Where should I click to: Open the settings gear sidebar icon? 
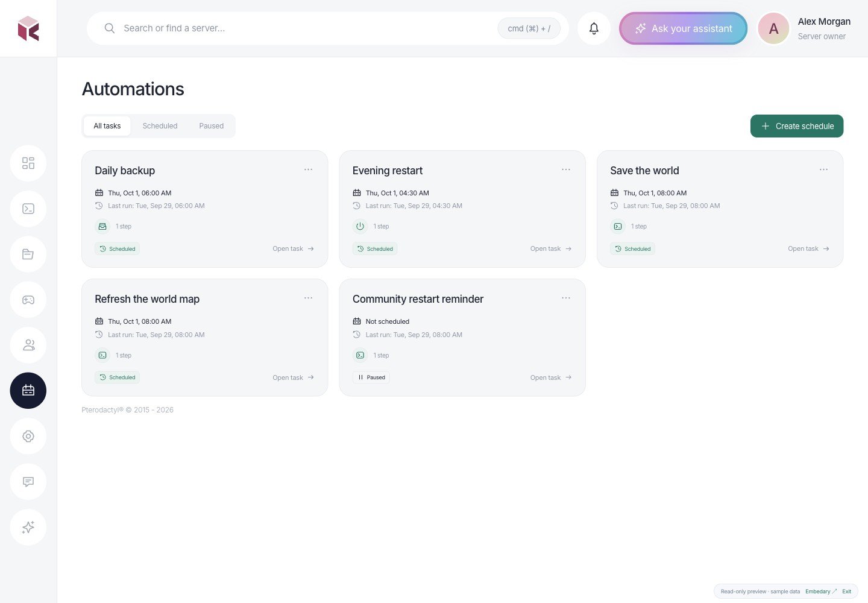coord(28,437)
